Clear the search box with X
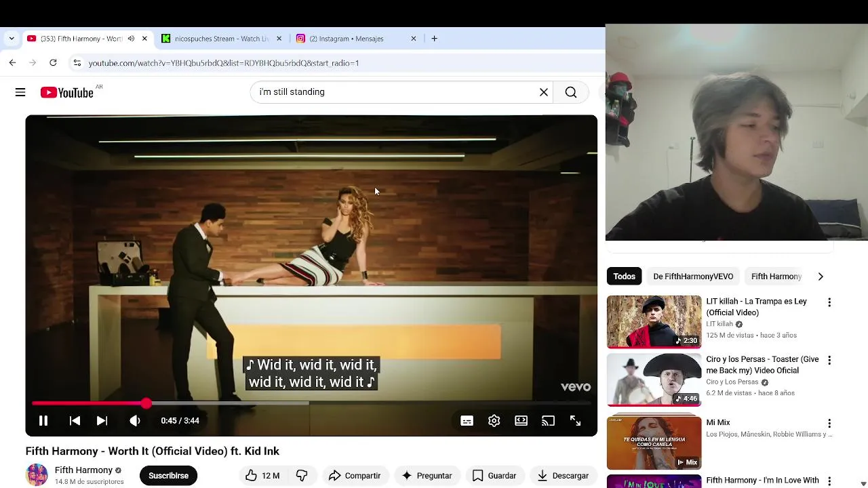 544,92
